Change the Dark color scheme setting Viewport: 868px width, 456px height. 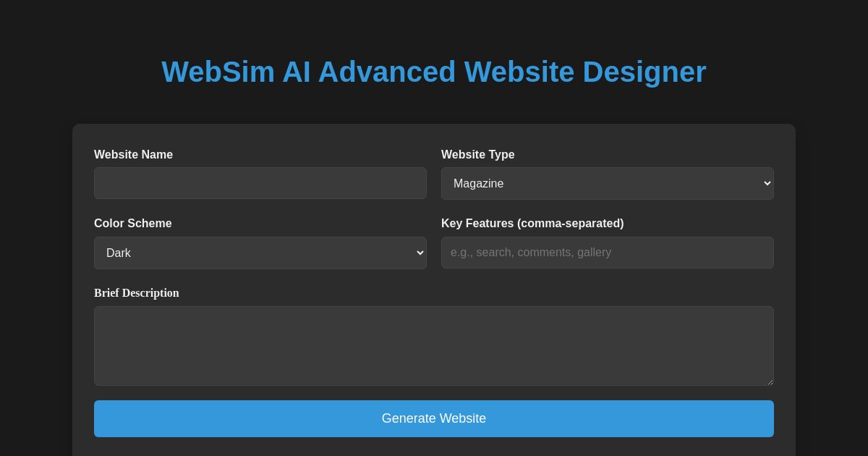[260, 253]
